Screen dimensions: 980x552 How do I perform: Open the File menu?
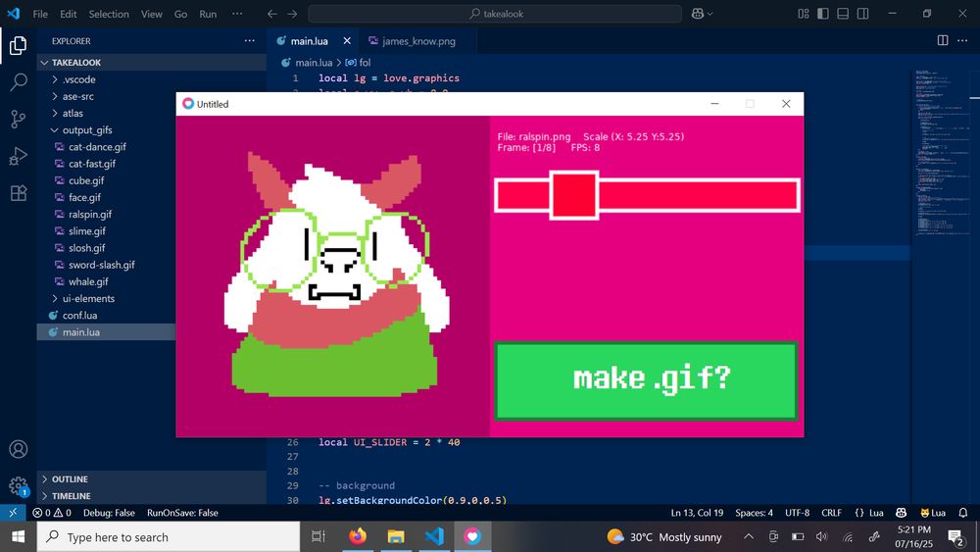(40, 14)
